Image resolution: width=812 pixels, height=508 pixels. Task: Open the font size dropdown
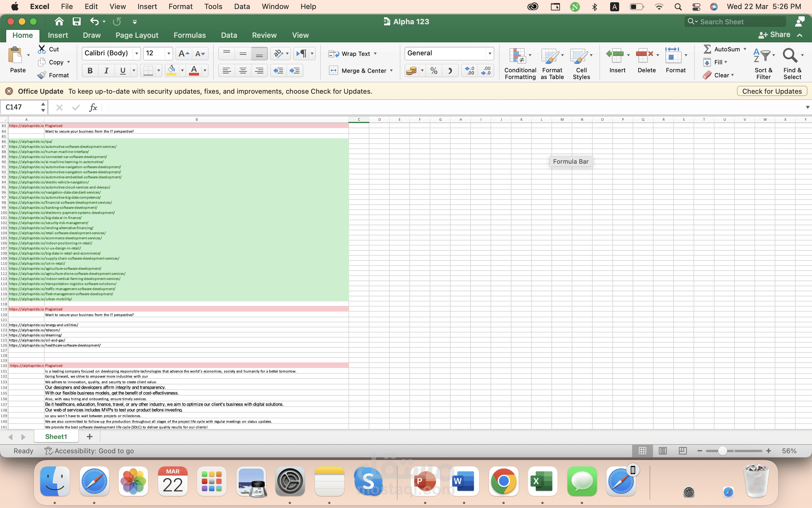pos(169,53)
